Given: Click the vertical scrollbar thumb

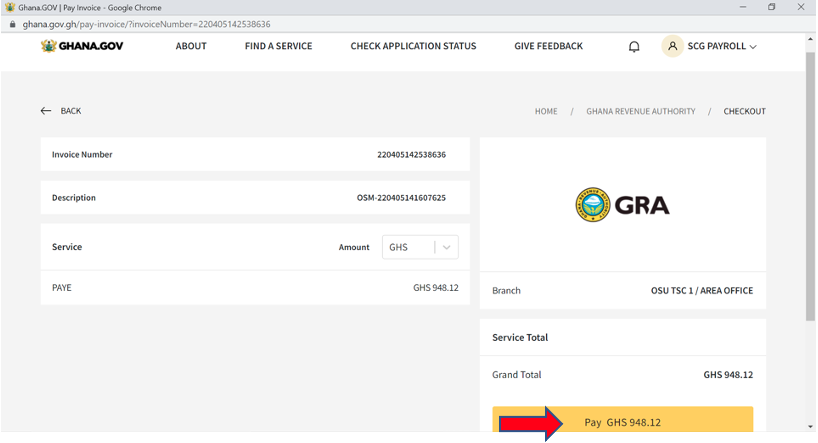Looking at the screenshot, I should (x=810, y=186).
